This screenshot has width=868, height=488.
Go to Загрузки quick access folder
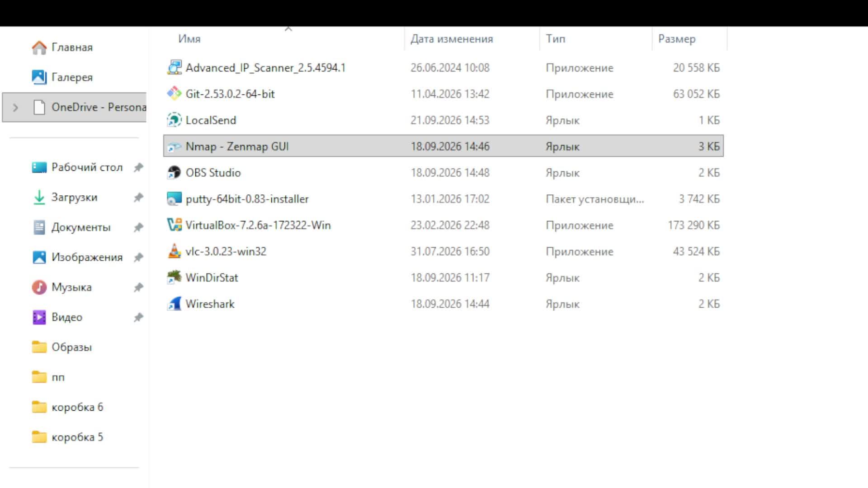click(74, 197)
